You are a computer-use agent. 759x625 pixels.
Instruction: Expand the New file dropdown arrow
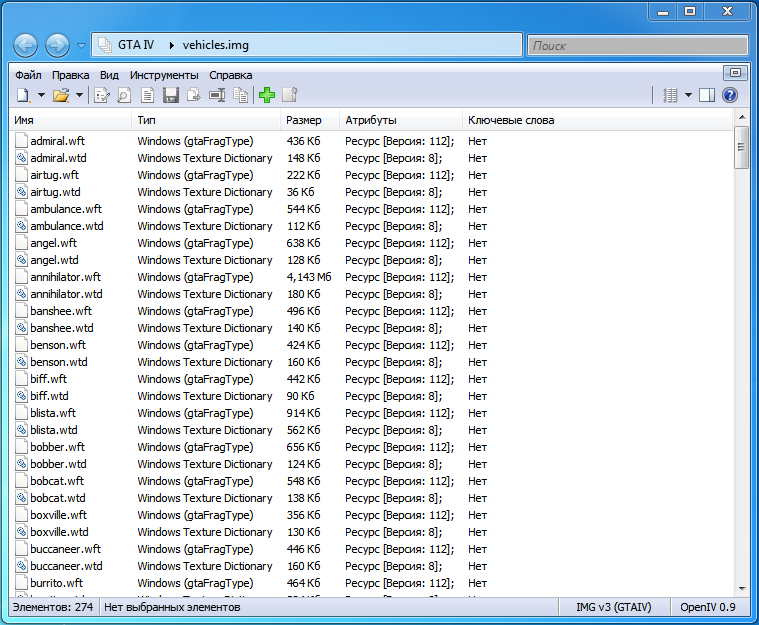coord(41,95)
